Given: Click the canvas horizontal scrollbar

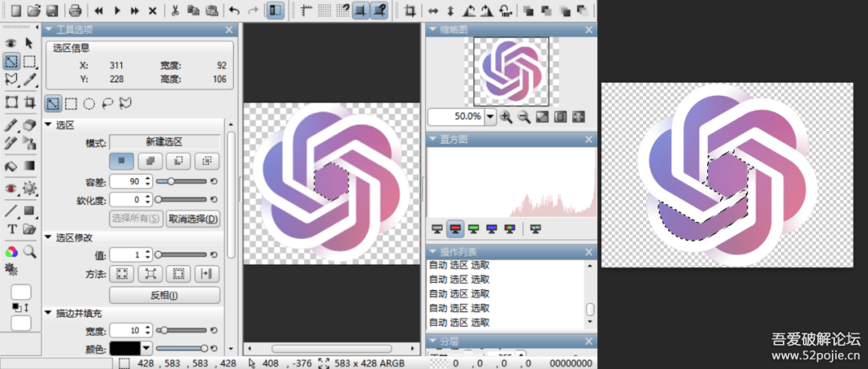Looking at the screenshot, I should 332,349.
